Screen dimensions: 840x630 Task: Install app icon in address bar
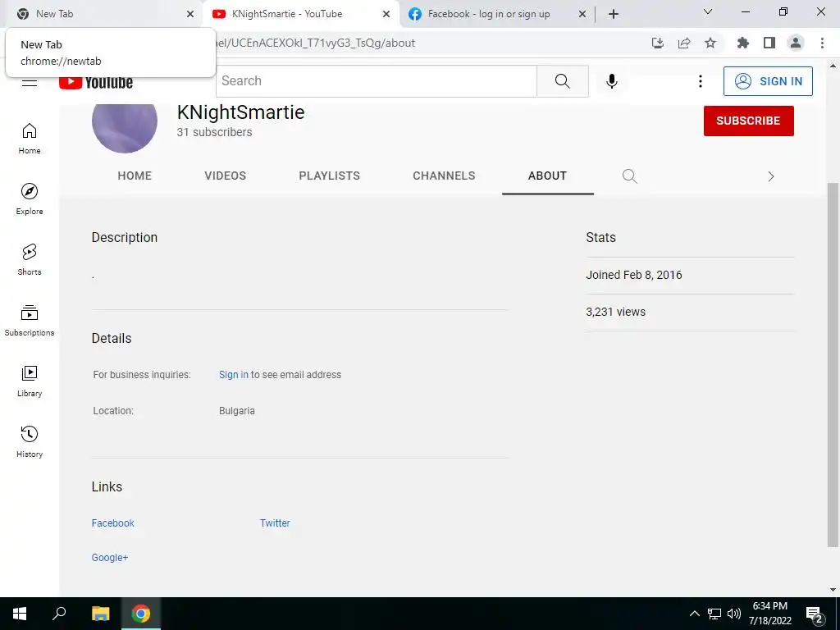(x=658, y=43)
